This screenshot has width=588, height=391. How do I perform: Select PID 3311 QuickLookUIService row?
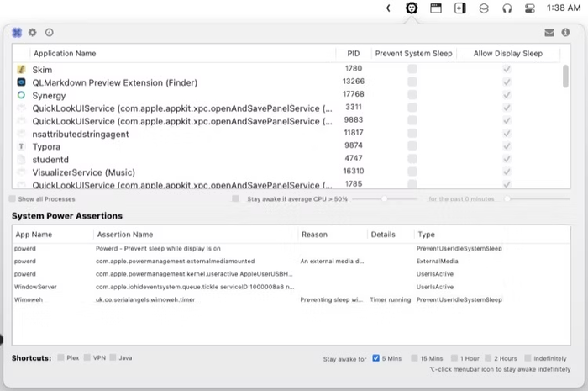point(291,108)
